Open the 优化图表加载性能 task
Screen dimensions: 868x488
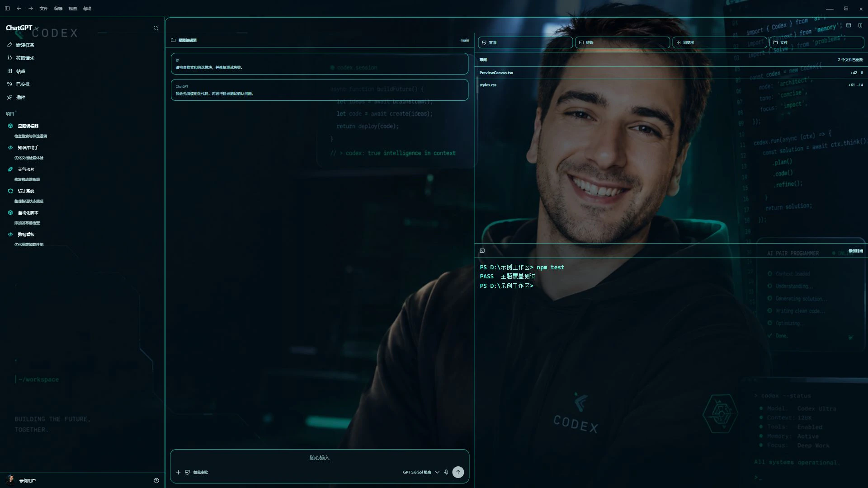pyautogui.click(x=29, y=245)
